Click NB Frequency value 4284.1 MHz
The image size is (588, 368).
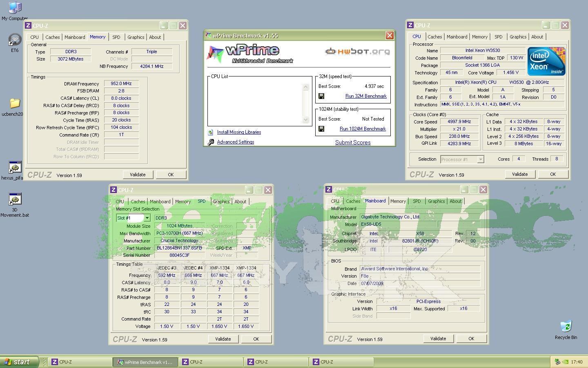click(x=152, y=66)
